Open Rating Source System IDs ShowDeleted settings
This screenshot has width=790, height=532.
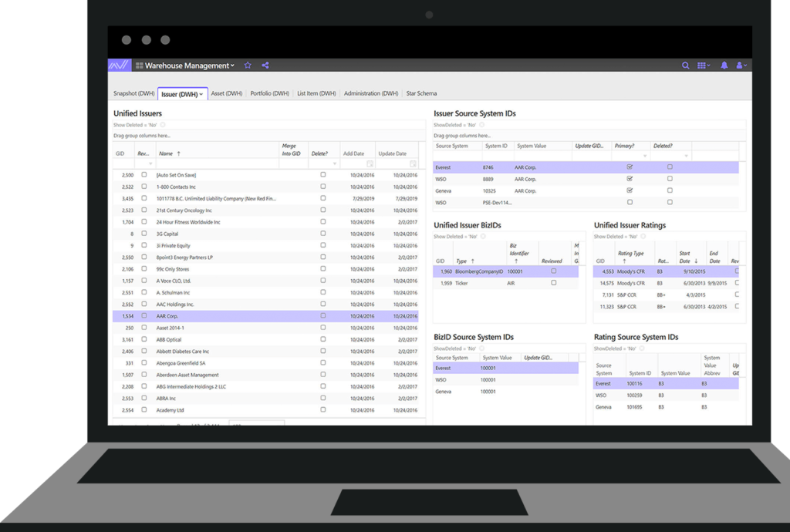pos(642,348)
